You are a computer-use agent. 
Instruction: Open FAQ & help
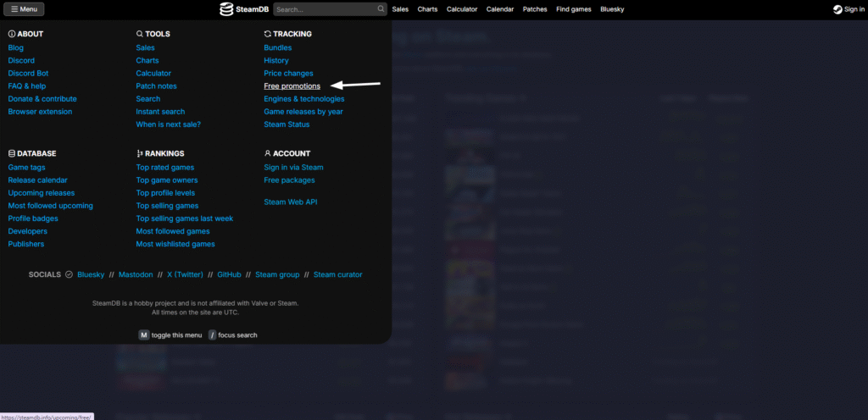pyautogui.click(x=26, y=86)
